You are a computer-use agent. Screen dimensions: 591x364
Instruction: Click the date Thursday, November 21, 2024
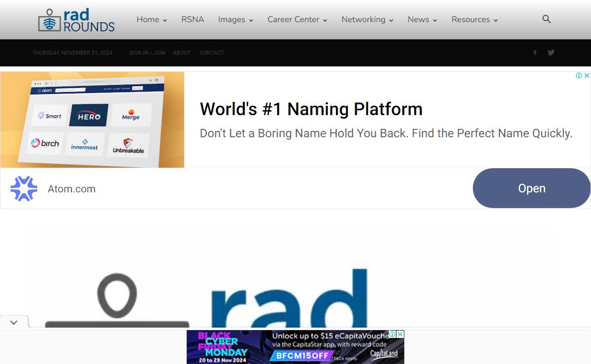[72, 53]
